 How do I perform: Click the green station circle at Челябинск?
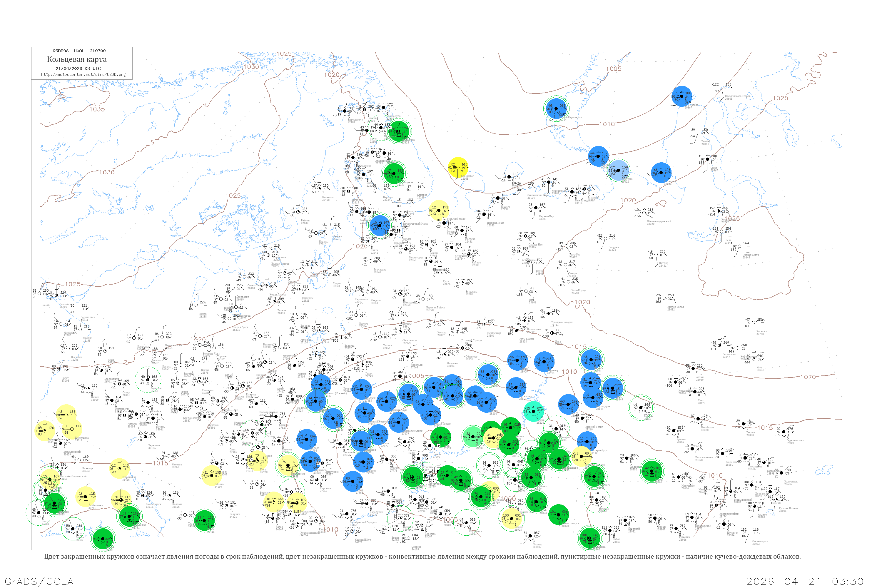click(594, 476)
